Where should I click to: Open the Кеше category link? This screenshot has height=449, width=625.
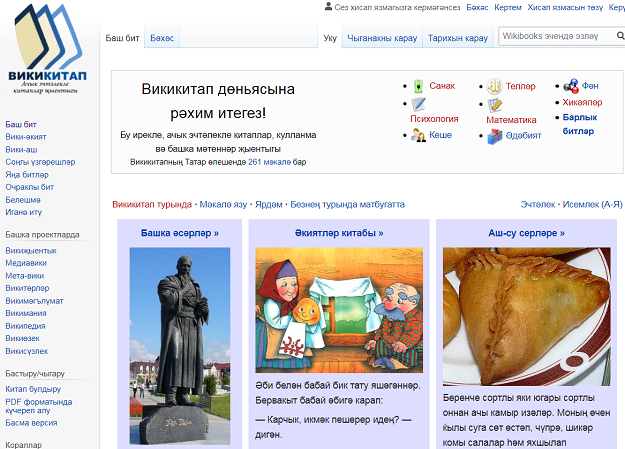coord(440,135)
